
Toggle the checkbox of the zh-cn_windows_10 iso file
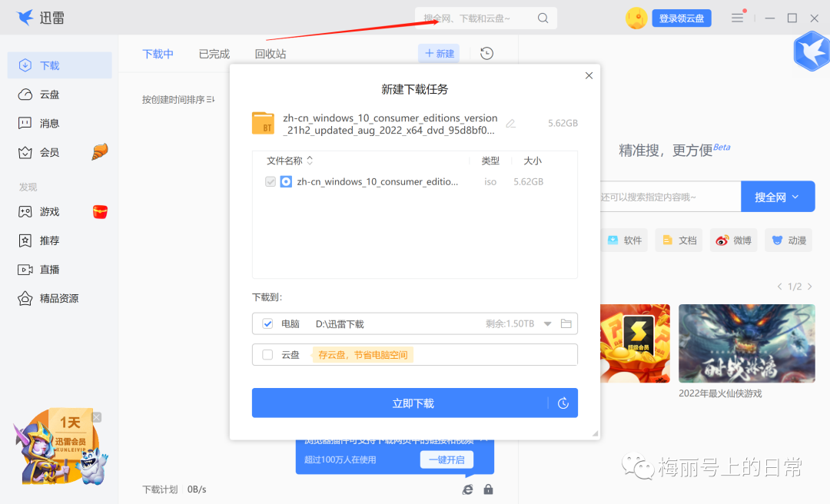[271, 181]
